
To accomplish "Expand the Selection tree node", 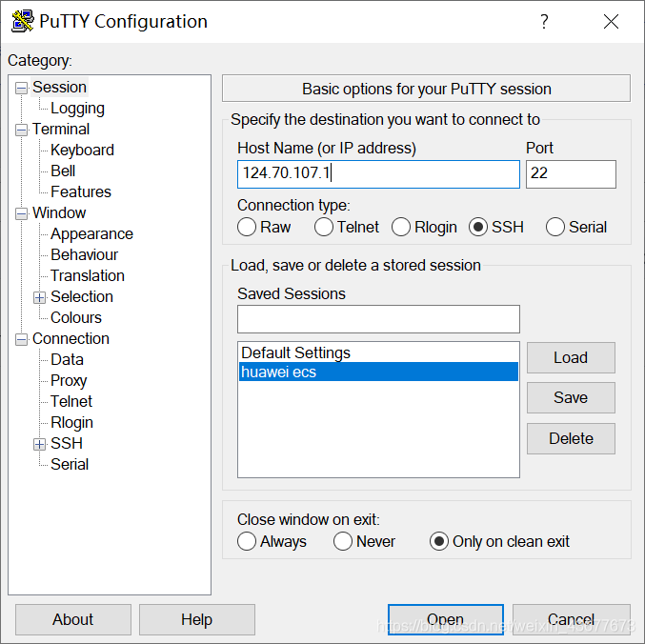I will (x=39, y=297).
